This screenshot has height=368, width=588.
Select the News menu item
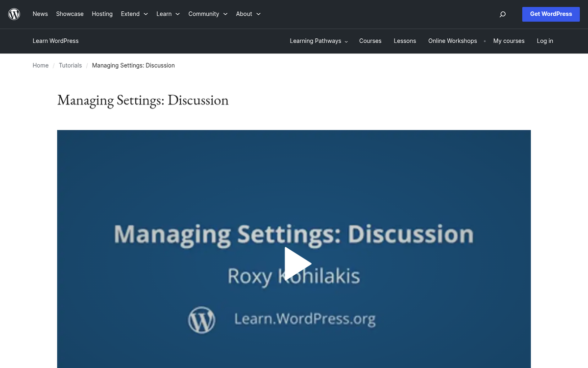coord(40,14)
